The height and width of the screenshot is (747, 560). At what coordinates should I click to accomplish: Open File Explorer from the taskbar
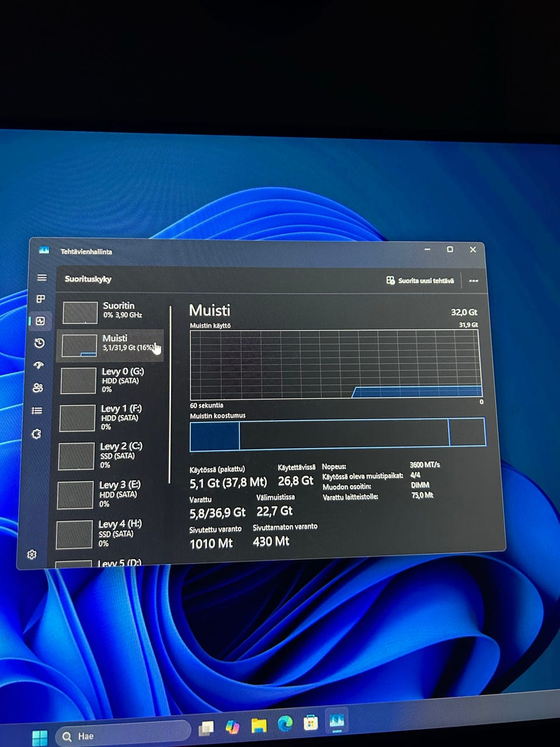point(259,725)
